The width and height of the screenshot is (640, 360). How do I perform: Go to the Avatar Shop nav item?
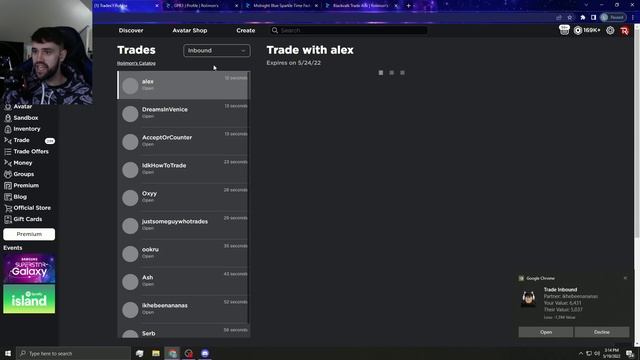pyautogui.click(x=190, y=30)
